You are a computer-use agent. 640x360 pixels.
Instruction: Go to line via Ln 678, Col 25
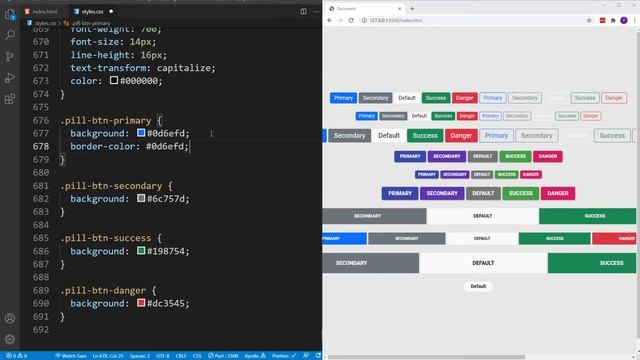[x=108, y=356]
